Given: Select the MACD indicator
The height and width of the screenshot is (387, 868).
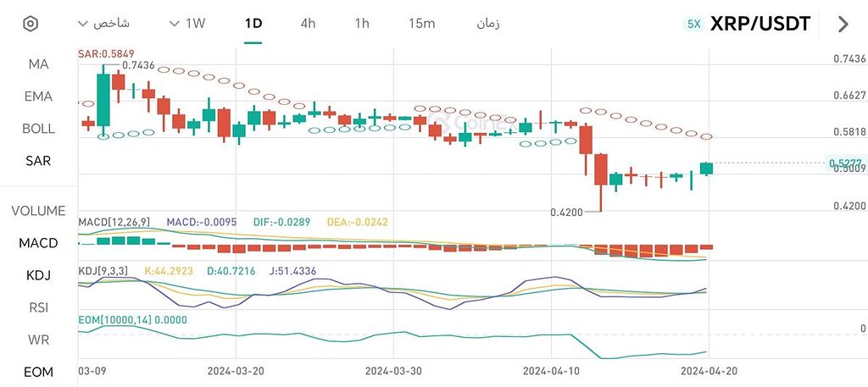Looking at the screenshot, I should 38,243.
